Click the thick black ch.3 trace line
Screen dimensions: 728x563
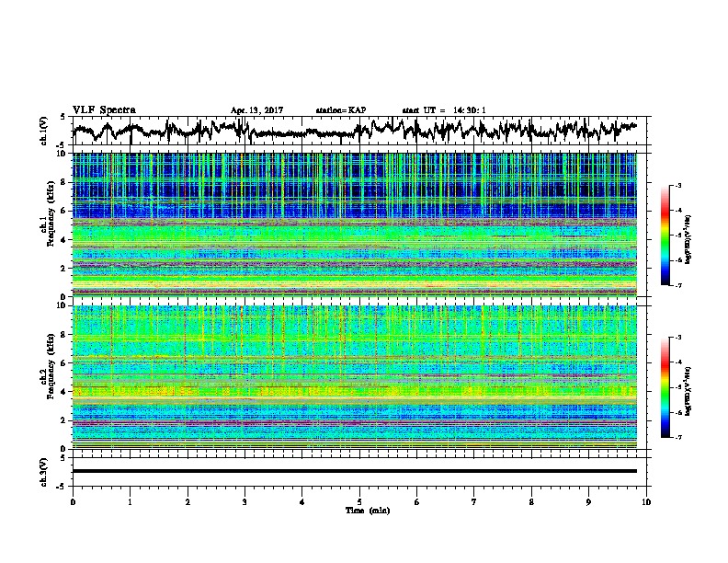coord(354,471)
